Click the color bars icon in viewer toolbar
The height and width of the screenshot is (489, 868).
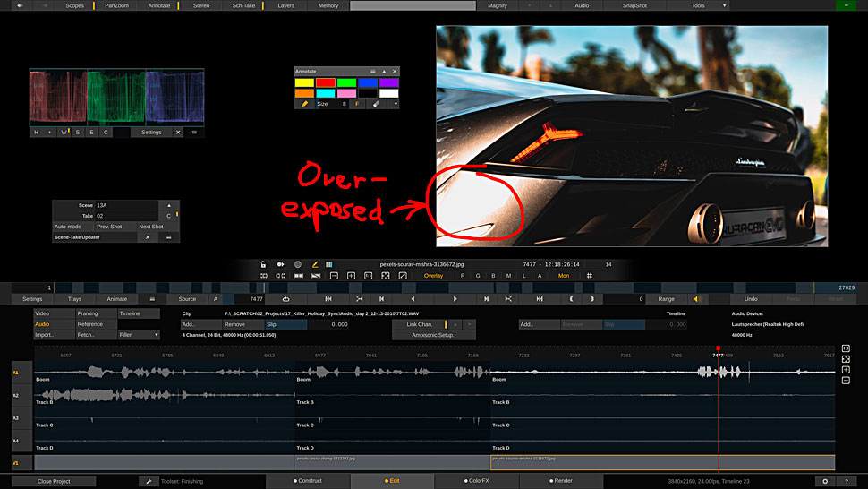point(329,264)
